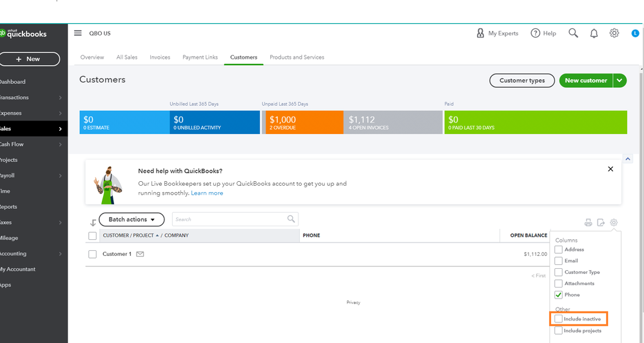Switch to the Invoices tab

pos(160,57)
